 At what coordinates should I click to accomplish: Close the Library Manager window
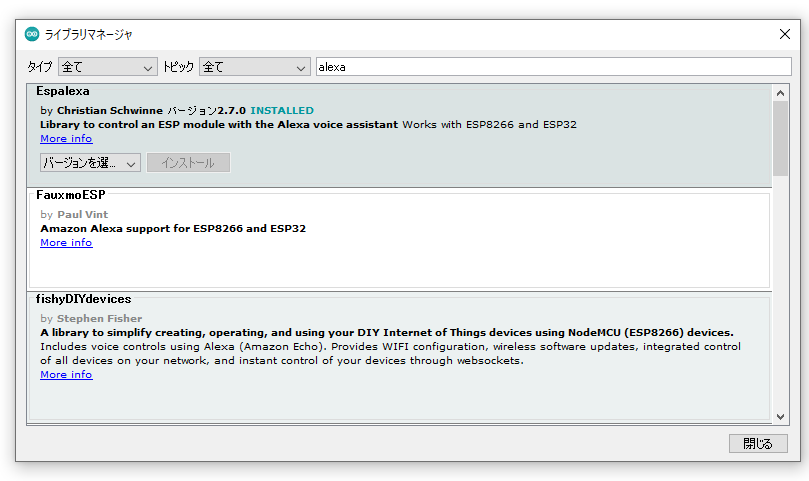click(784, 34)
